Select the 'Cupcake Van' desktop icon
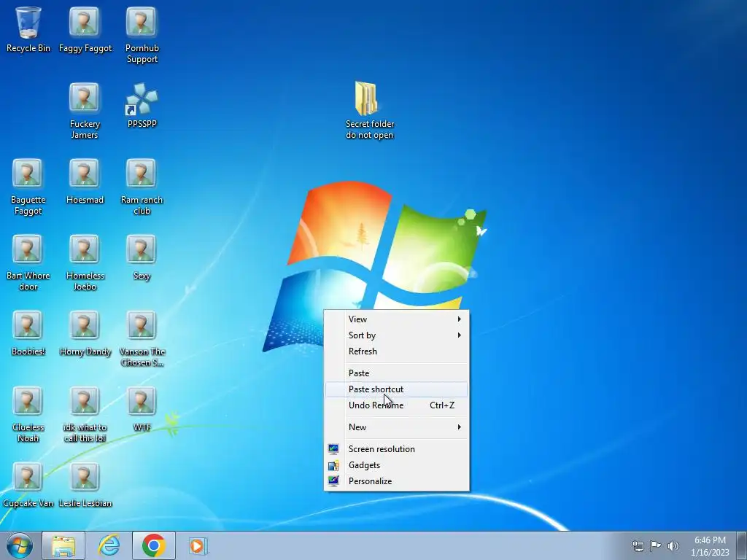The image size is (747, 560). [28, 485]
